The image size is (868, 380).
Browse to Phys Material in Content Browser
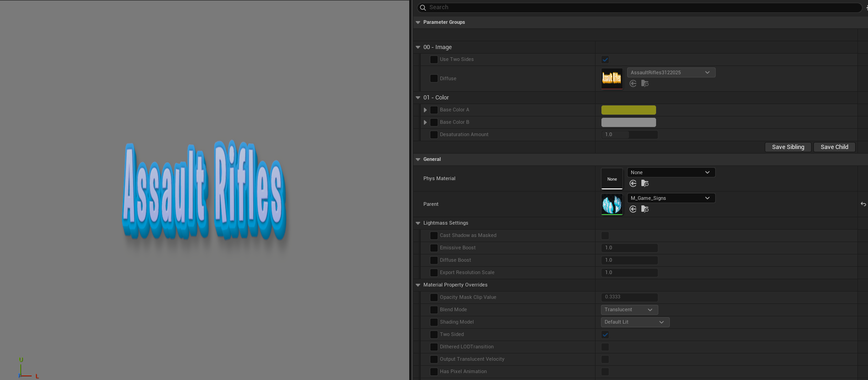[x=645, y=183]
